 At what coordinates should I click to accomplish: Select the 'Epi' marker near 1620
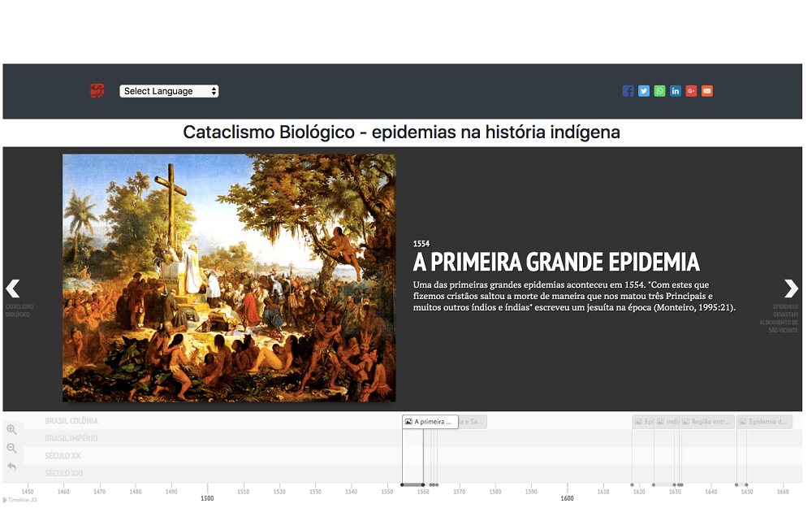pyautogui.click(x=644, y=422)
